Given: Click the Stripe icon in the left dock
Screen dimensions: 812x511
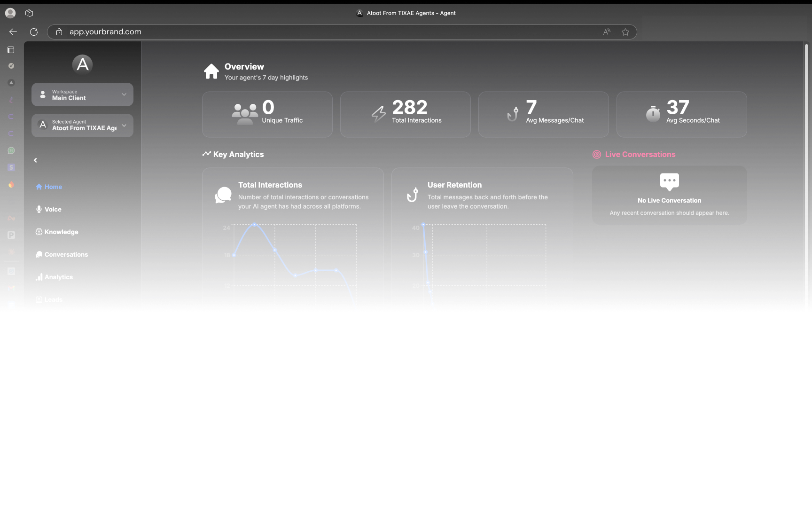Looking at the screenshot, I should click(11, 167).
